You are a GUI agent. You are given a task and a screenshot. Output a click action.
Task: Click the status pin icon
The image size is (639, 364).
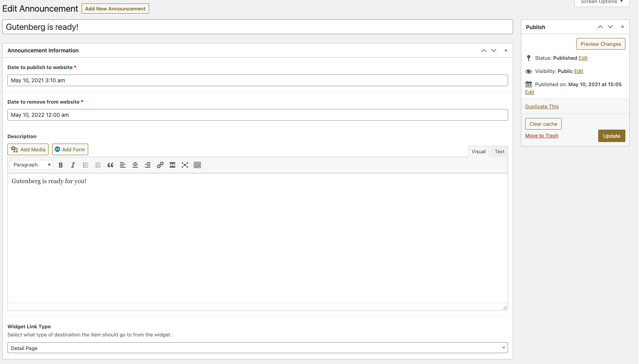pos(529,58)
